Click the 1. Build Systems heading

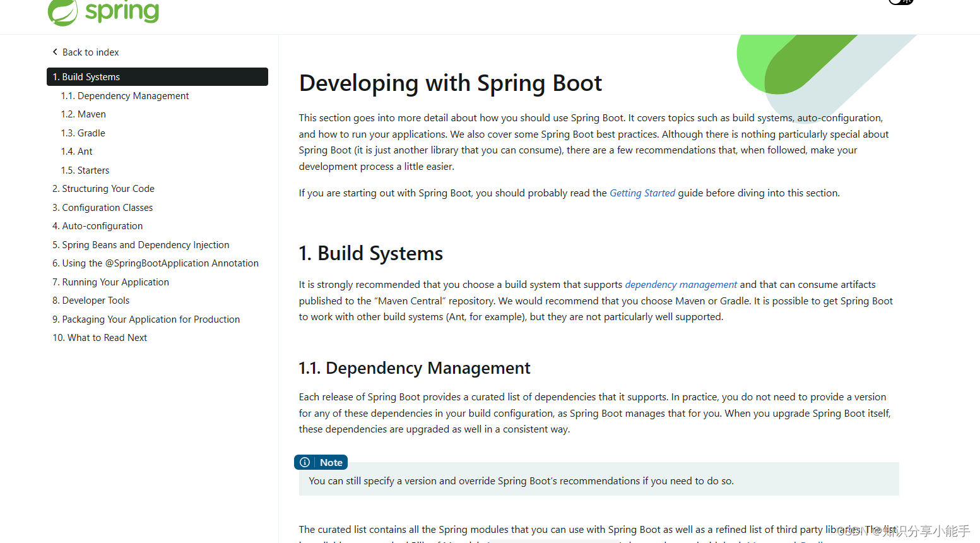(x=371, y=253)
